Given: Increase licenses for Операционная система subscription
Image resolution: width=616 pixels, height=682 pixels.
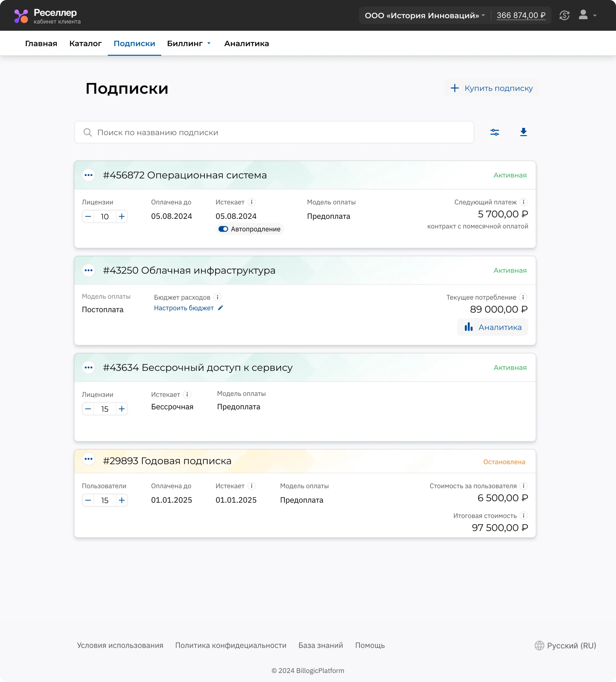Looking at the screenshot, I should (x=122, y=216).
